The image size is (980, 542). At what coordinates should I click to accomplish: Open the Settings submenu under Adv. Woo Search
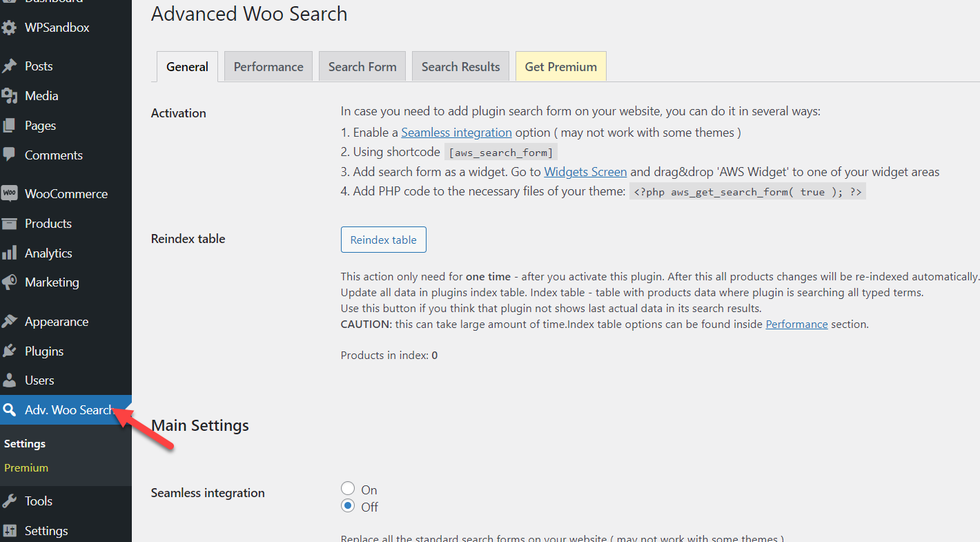pos(25,444)
